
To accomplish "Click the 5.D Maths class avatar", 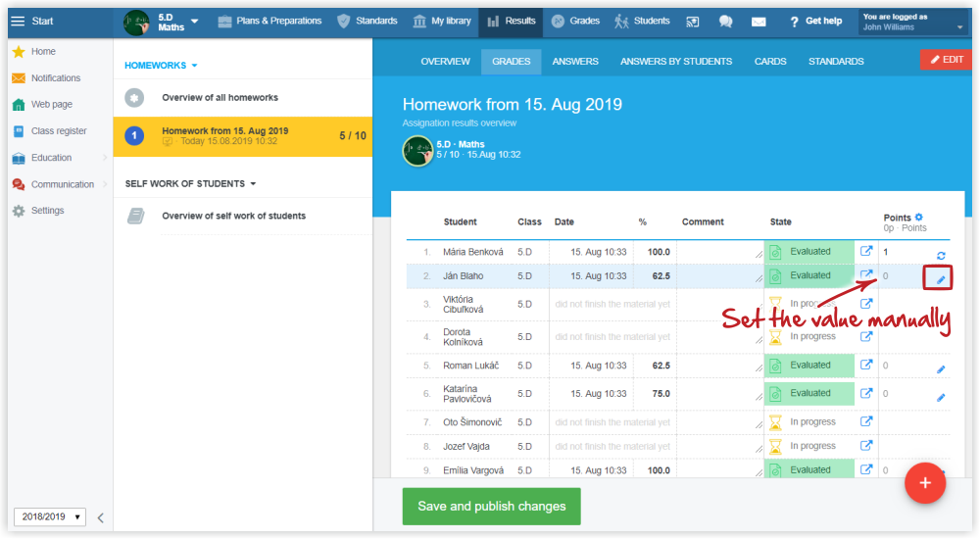I will 417,151.
